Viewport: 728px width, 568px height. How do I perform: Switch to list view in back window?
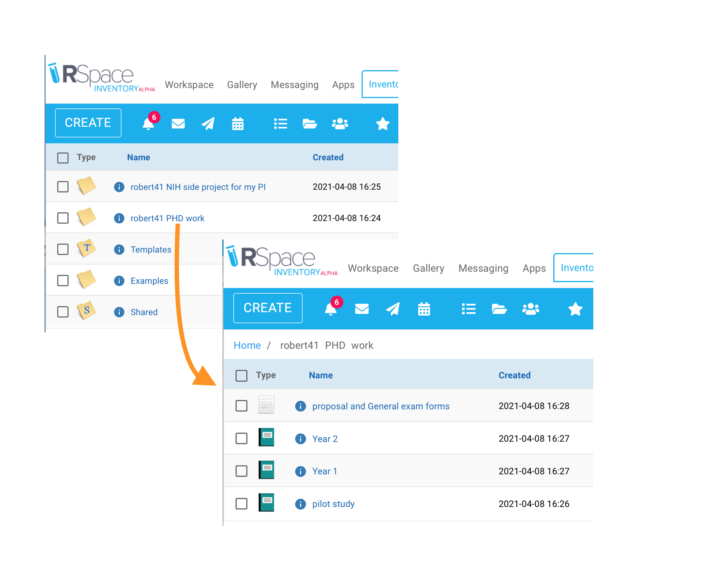280,124
